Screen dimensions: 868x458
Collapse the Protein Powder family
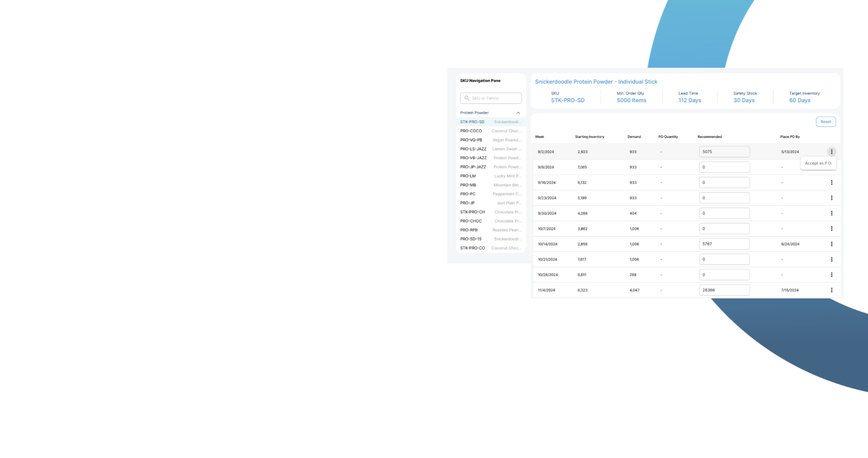[518, 113]
